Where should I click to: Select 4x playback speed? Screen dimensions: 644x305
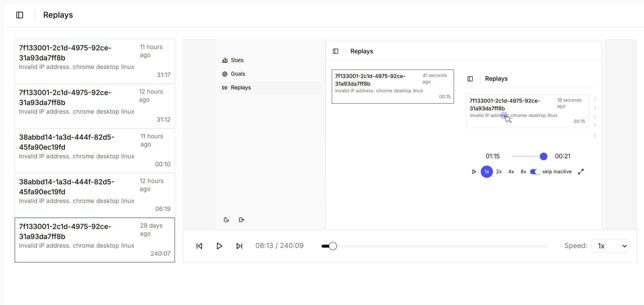point(511,172)
